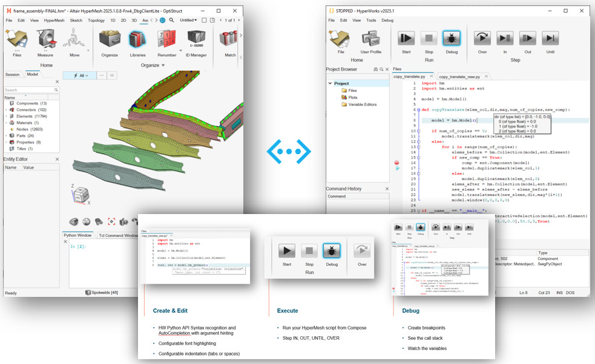Viewport: 595px width, 364px height.
Task: Switch to copy_translate_new.py file tab
Action: tap(459, 77)
